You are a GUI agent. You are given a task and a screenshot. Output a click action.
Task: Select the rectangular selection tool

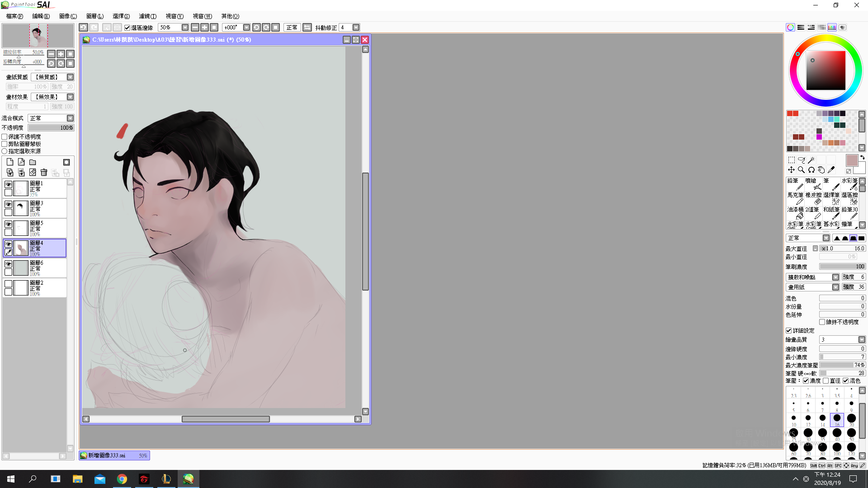791,160
